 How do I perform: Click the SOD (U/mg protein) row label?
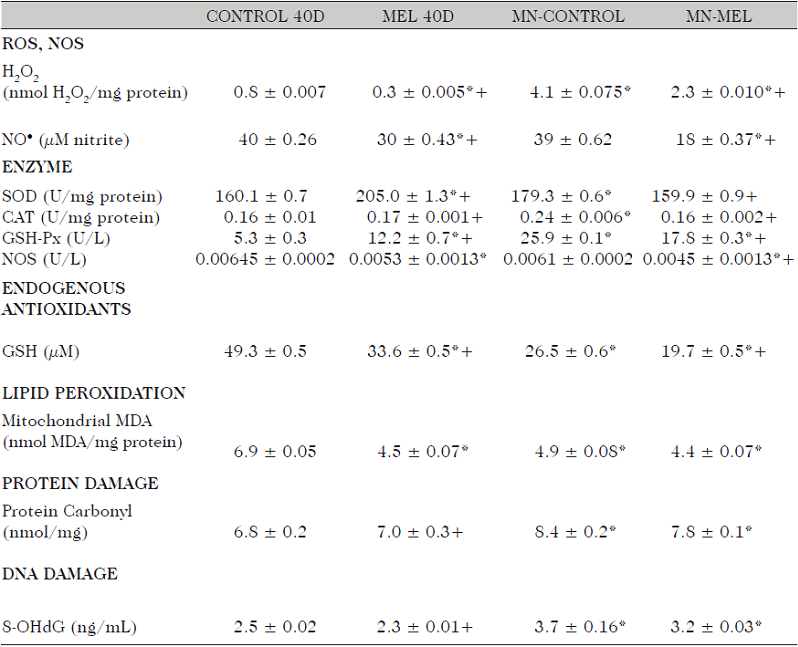point(83,196)
